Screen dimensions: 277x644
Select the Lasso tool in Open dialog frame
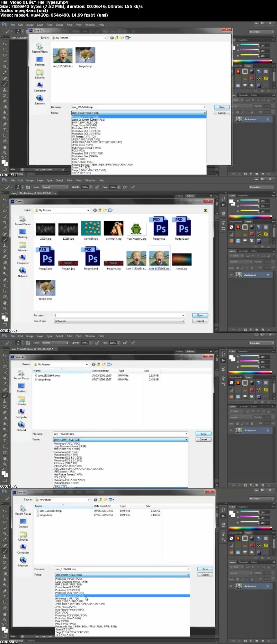click(5, 211)
